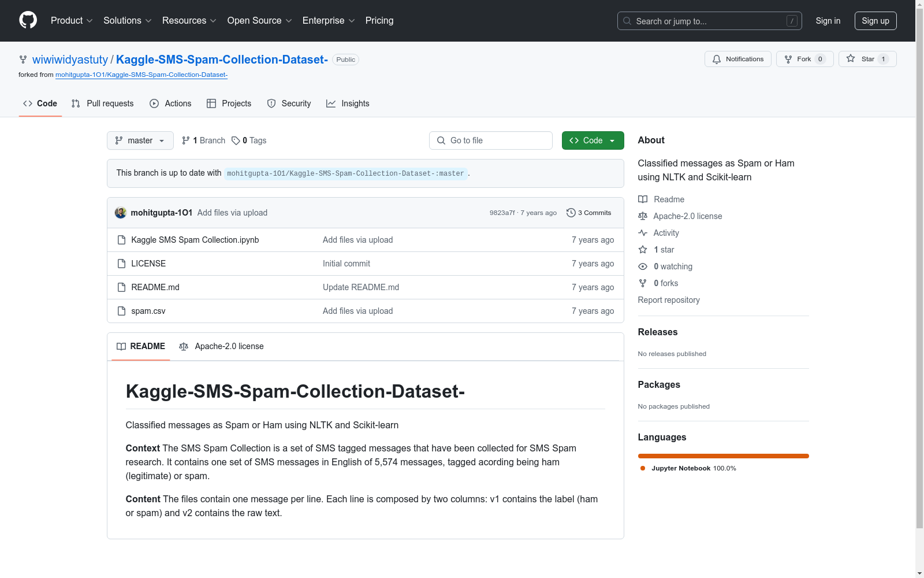Expand the Product menu
Image resolution: width=924 pixels, height=578 pixels.
[x=72, y=21]
